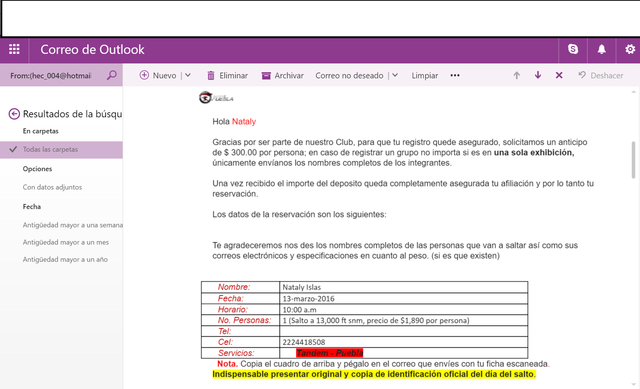Go to previous message with up arrow
This screenshot has height=389, width=640.
517,75
